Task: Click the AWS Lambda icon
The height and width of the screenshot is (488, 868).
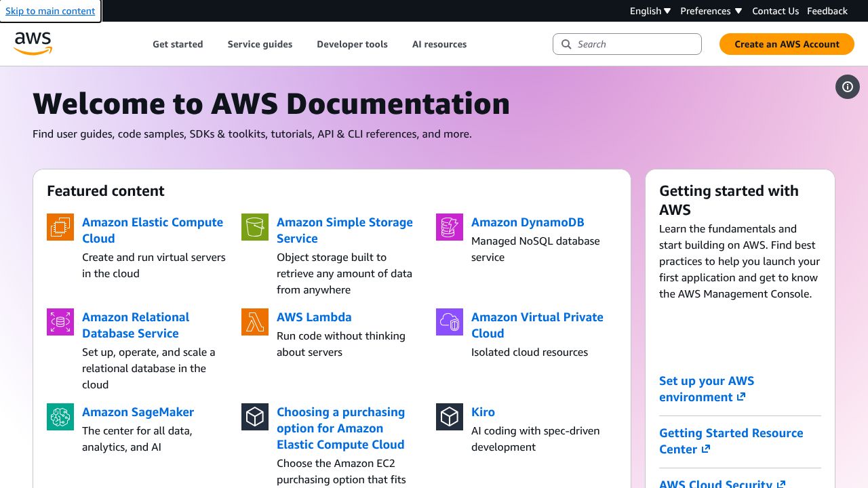Action: coord(255,322)
